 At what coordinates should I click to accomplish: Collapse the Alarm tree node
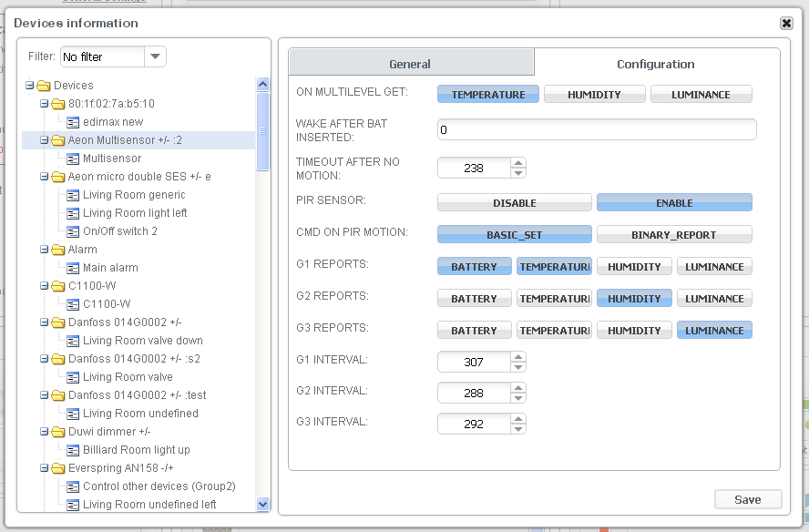point(45,250)
